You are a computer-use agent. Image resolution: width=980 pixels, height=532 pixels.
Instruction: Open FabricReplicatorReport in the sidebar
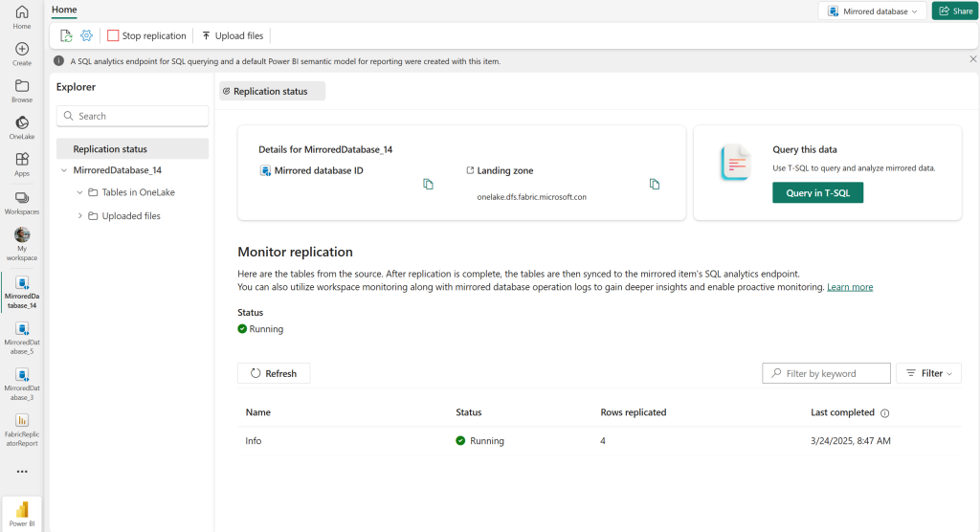click(x=22, y=430)
